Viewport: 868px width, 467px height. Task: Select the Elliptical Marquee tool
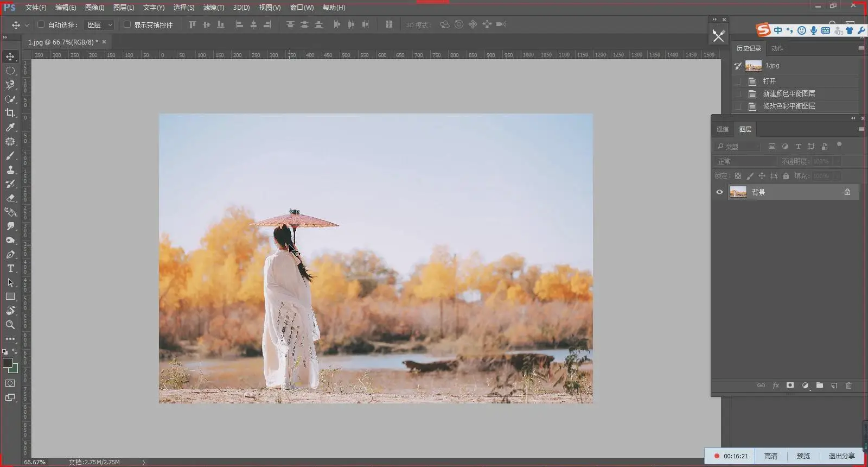coord(10,71)
